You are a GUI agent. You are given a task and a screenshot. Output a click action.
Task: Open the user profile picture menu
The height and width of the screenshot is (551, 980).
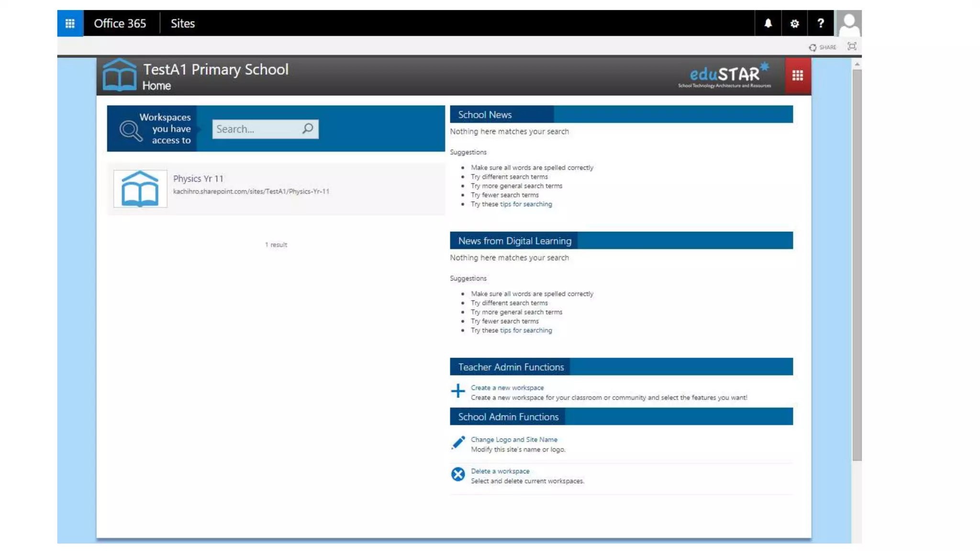849,23
